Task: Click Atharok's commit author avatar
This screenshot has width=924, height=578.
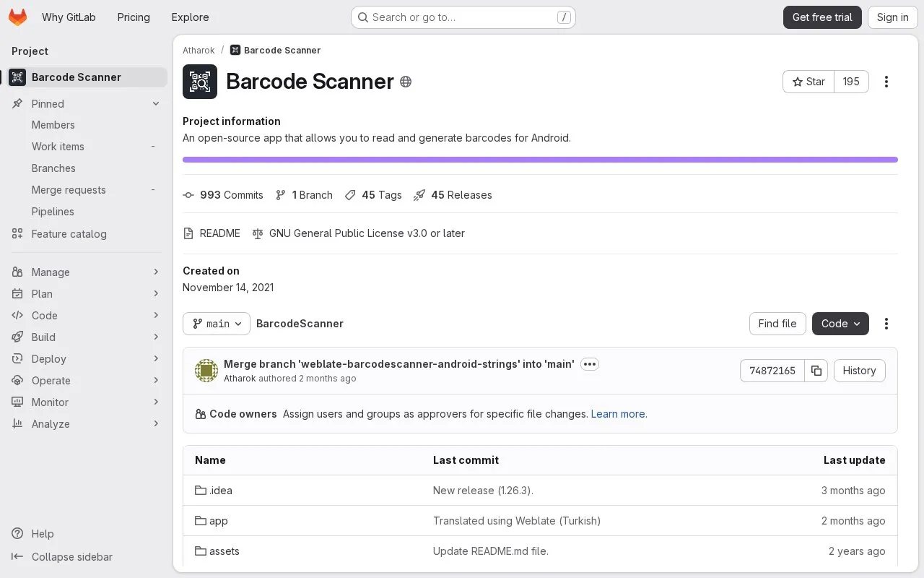Action: (206, 371)
